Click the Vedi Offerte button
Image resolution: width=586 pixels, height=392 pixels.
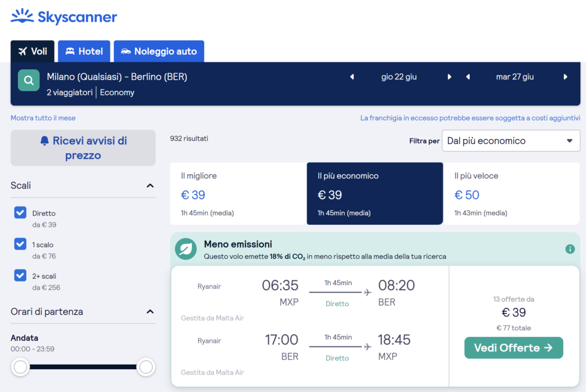[x=513, y=348]
